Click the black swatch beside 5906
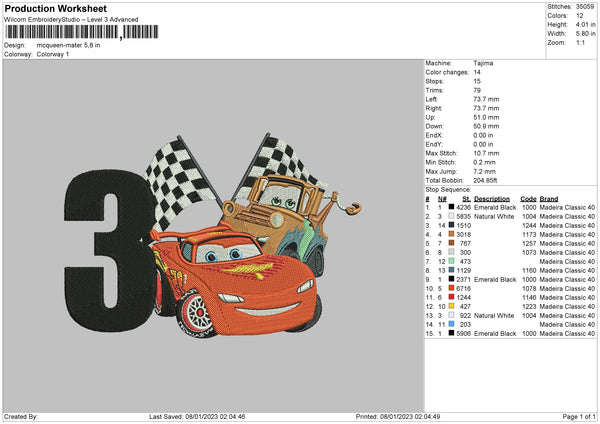Screen dimensions: 600x424 coord(452,333)
